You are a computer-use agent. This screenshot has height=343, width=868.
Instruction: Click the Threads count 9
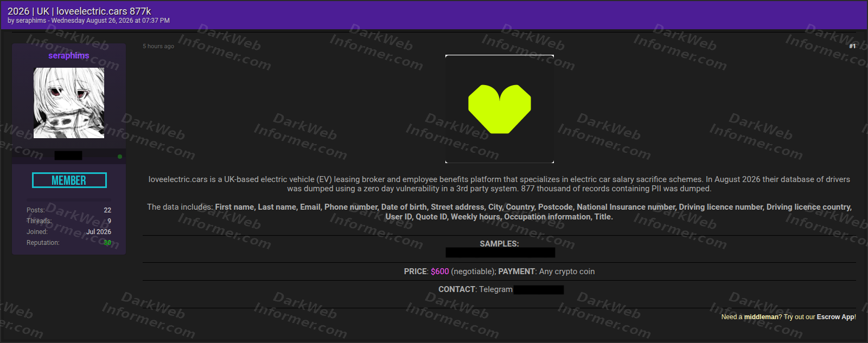tap(109, 221)
